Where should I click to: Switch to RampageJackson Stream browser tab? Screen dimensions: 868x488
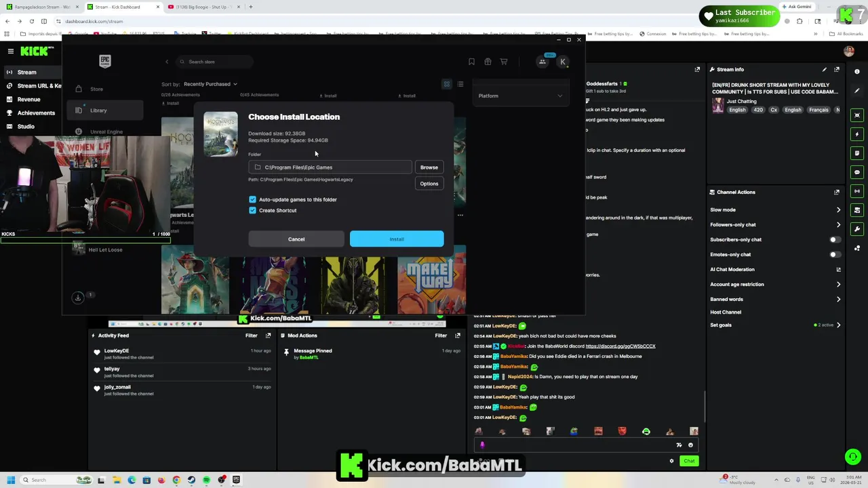coord(43,7)
